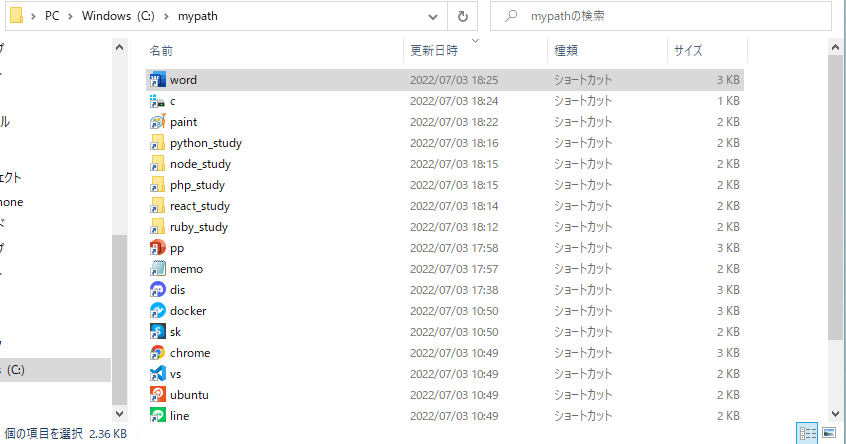Click the word shortcut icon
Image resolution: width=846 pixels, height=444 pixels.
click(158, 80)
